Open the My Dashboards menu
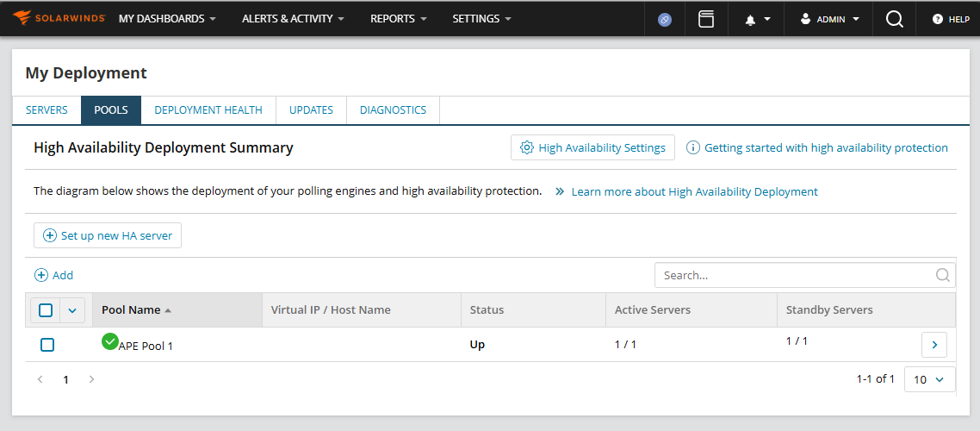Screen dimensions: 980x431 [x=167, y=19]
